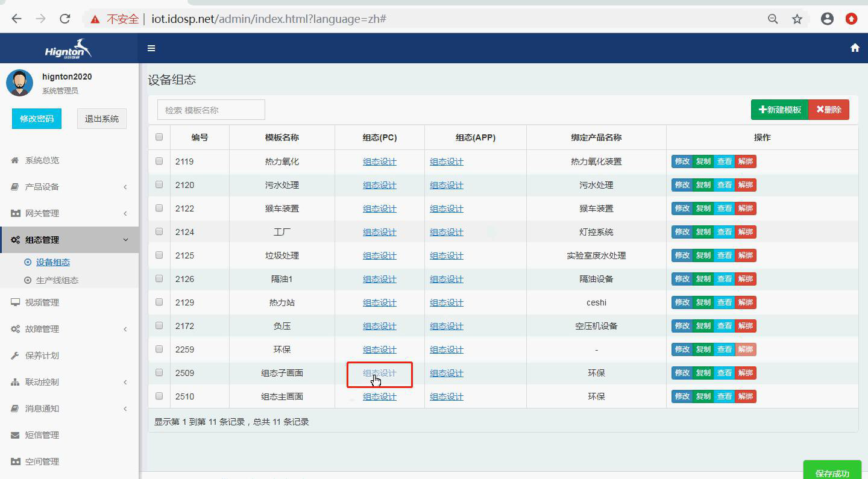
Task: Open 视频管理 via its monitor icon
Action: 16,302
